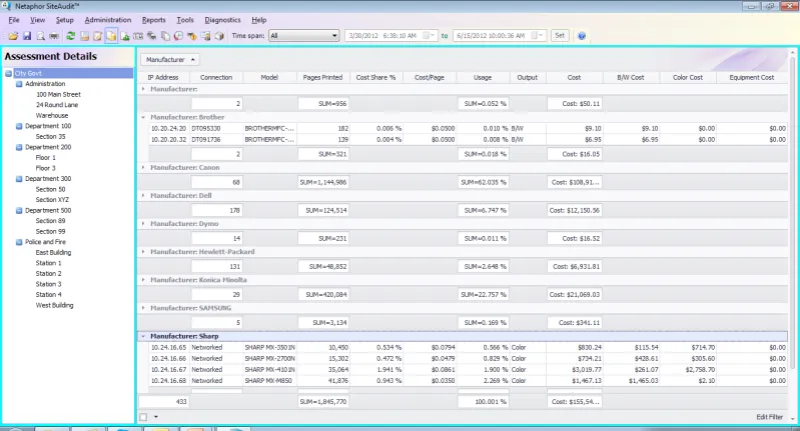Image resolution: width=800 pixels, height=431 pixels.
Task: Sort by the Pages Printed column header
Action: click(322, 77)
